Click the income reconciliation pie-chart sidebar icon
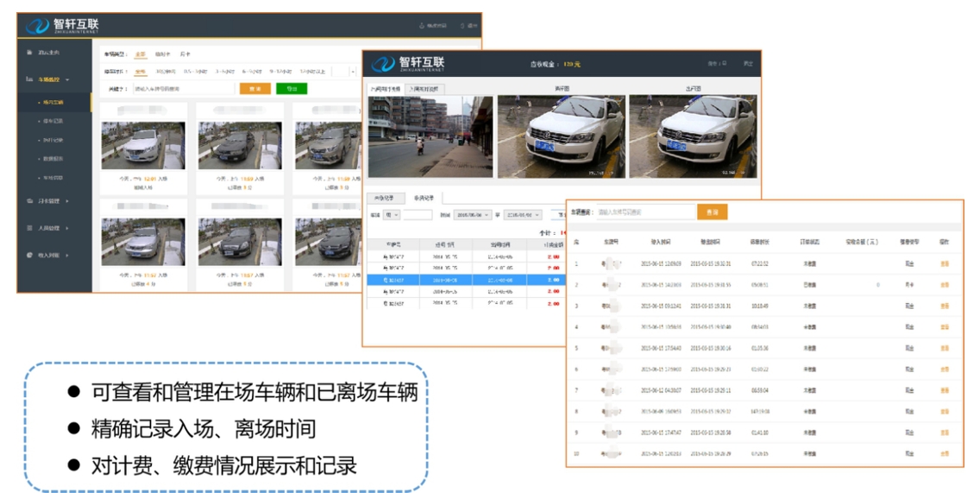Image resolution: width=980 pixels, height=493 pixels. 28,256
